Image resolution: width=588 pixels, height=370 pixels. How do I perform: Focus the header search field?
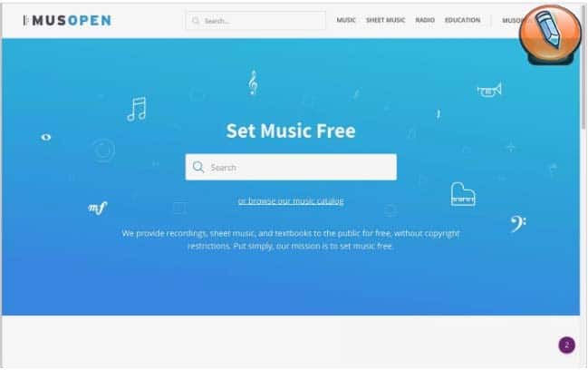[255, 21]
